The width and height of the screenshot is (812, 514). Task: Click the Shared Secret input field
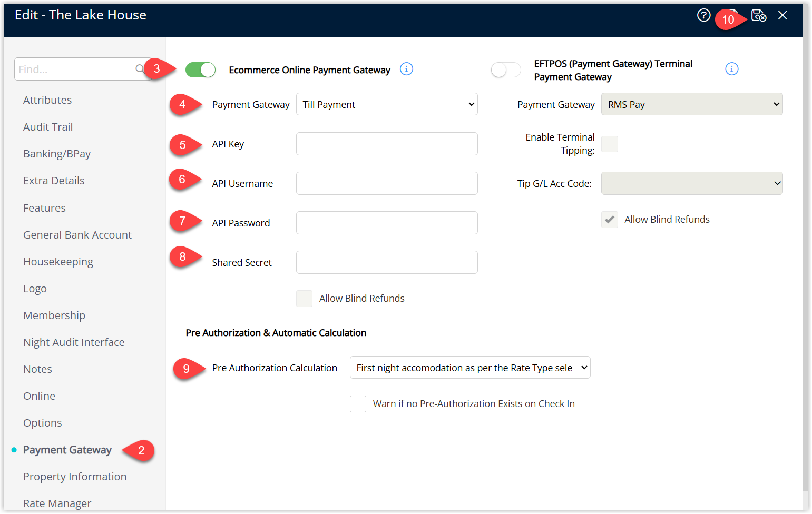click(387, 262)
